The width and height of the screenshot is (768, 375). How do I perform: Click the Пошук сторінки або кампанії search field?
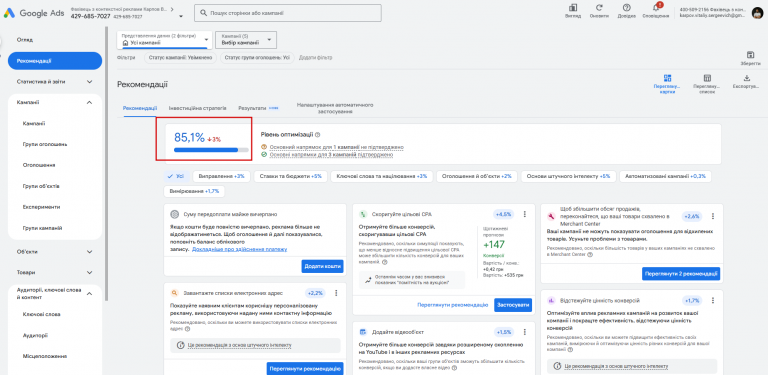tap(288, 13)
